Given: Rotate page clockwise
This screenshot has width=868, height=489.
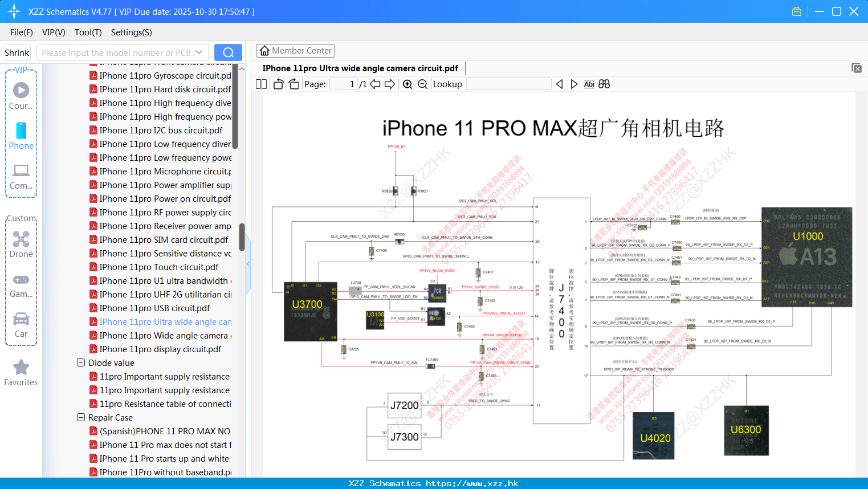Looking at the screenshot, I should 294,84.
